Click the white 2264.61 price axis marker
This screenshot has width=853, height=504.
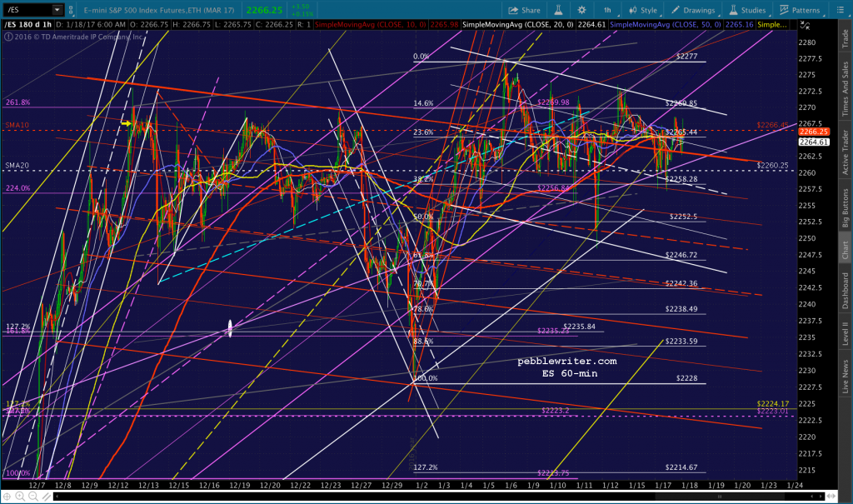814,142
